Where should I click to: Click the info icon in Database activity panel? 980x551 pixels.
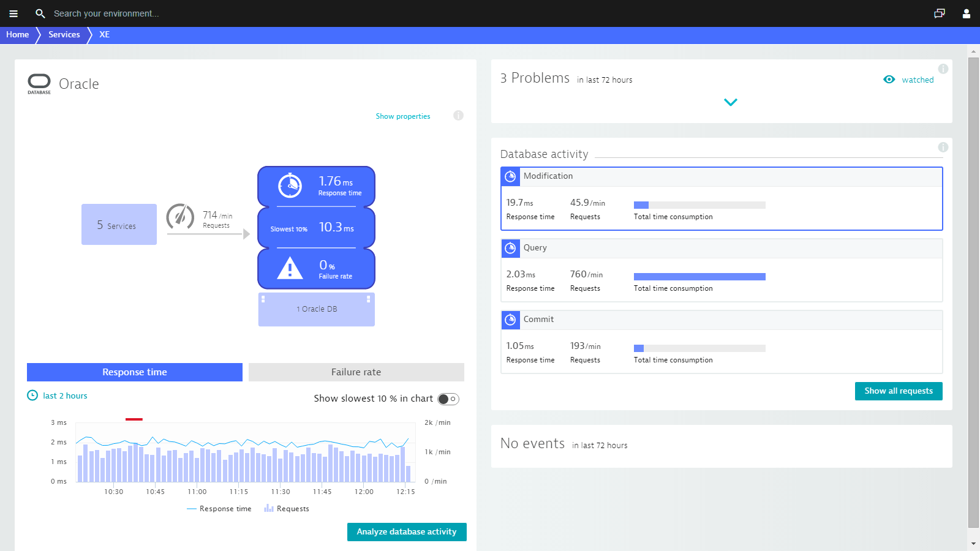(943, 148)
